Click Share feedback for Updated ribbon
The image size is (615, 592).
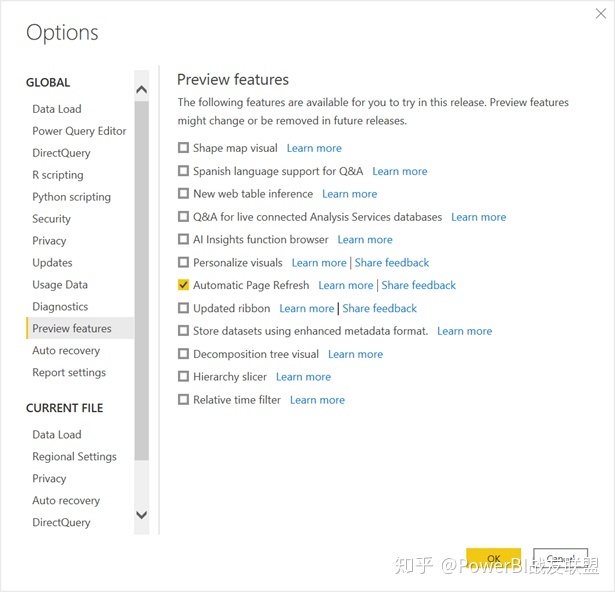379,308
